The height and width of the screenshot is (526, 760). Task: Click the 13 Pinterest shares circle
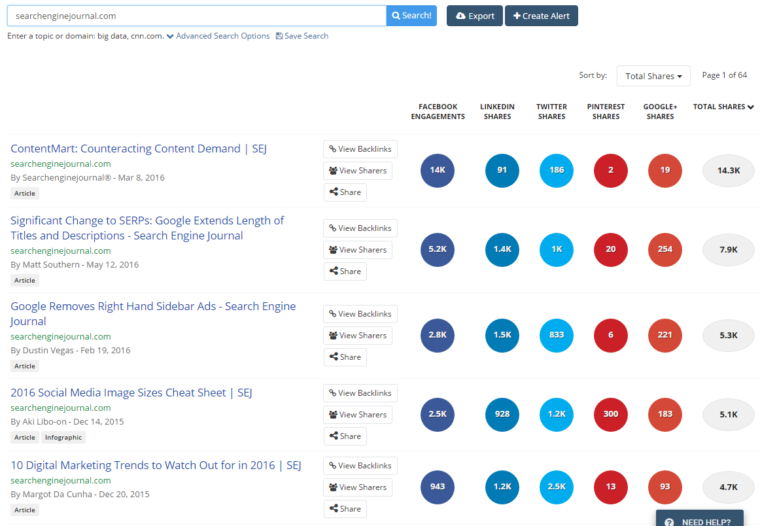coord(611,487)
